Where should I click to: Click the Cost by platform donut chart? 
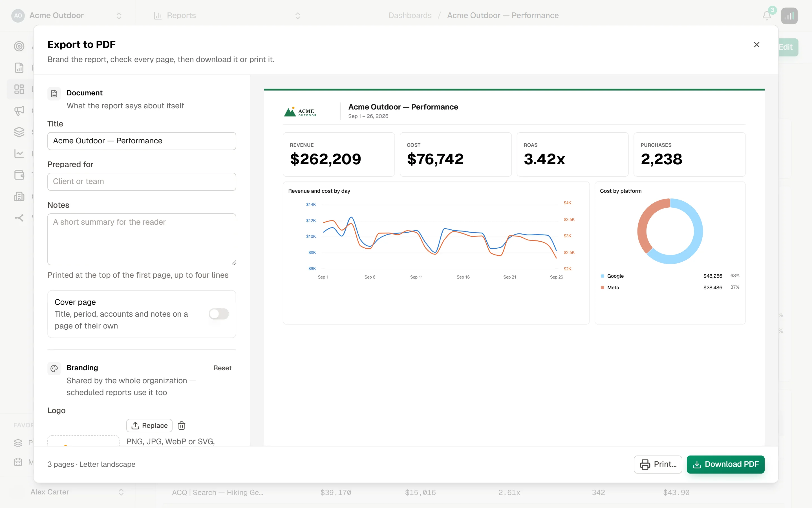pyautogui.click(x=670, y=231)
